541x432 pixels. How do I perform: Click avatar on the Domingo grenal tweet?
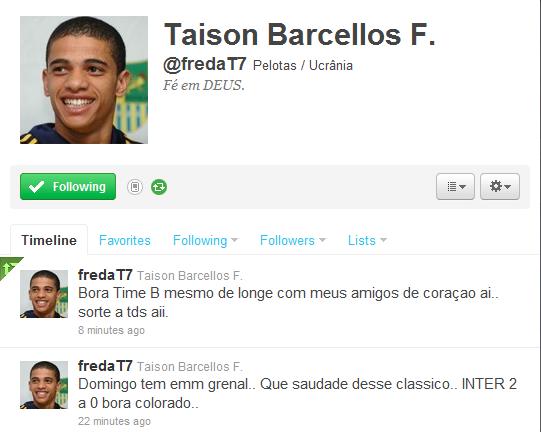[44, 385]
